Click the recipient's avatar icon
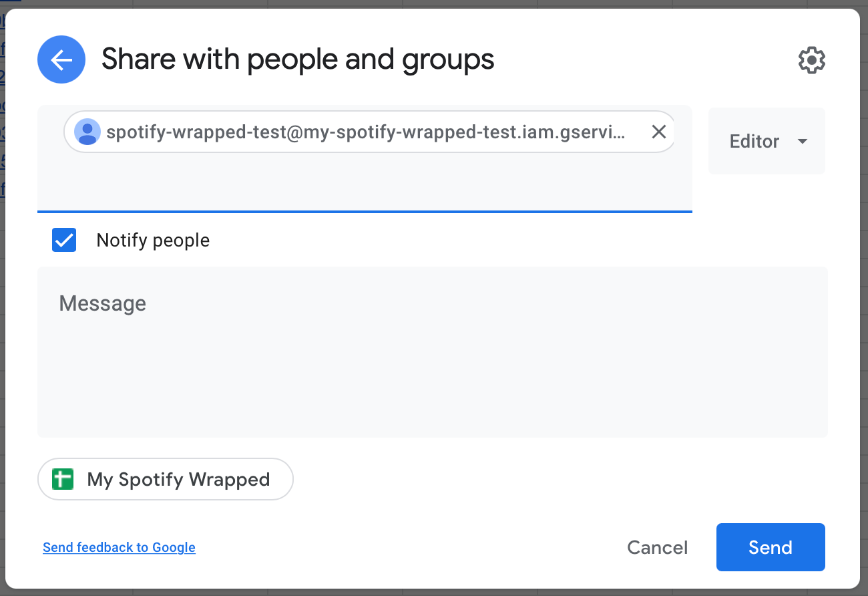 [87, 132]
